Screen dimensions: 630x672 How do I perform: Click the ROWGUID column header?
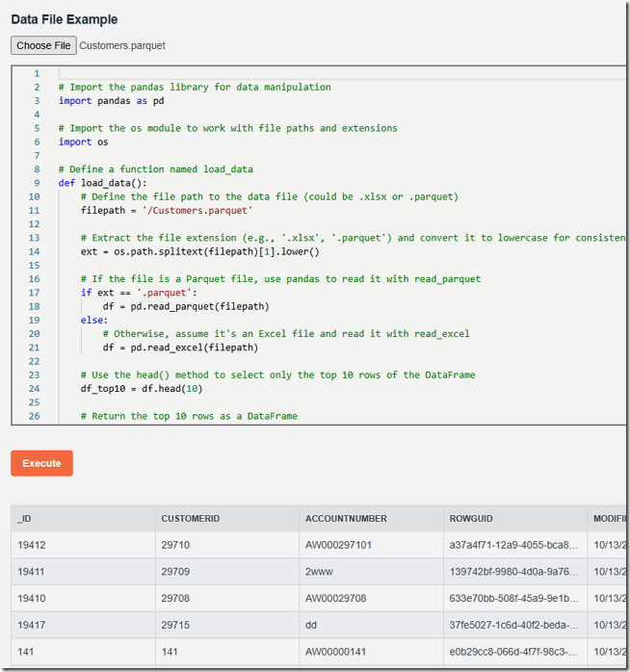(x=515, y=519)
